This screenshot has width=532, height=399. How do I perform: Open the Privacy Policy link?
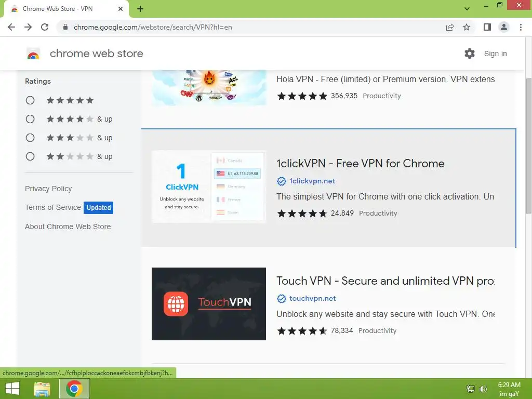click(x=48, y=189)
